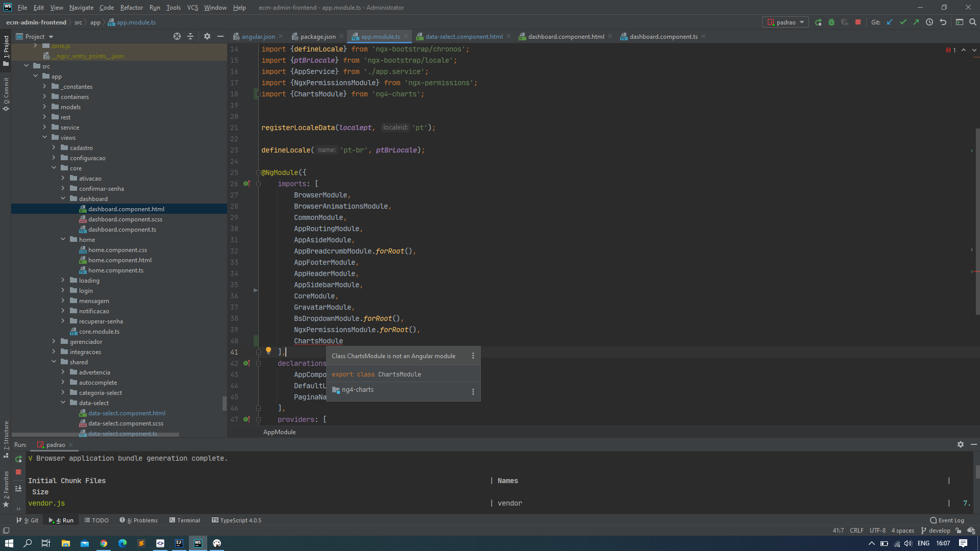Collapse the dashboard folder
The image size is (980, 551).
pos(63,198)
